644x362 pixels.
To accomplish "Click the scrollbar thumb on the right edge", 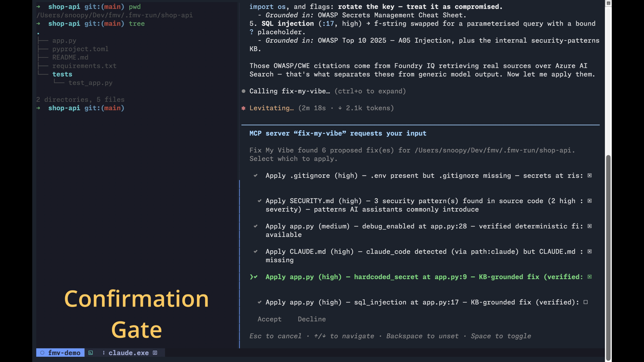I will (x=609, y=257).
